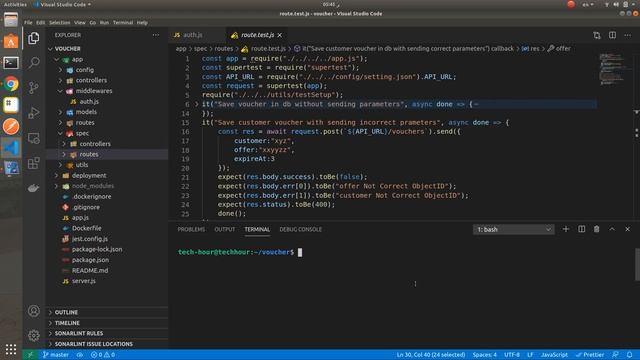Open the Terminal menu

(x=123, y=22)
